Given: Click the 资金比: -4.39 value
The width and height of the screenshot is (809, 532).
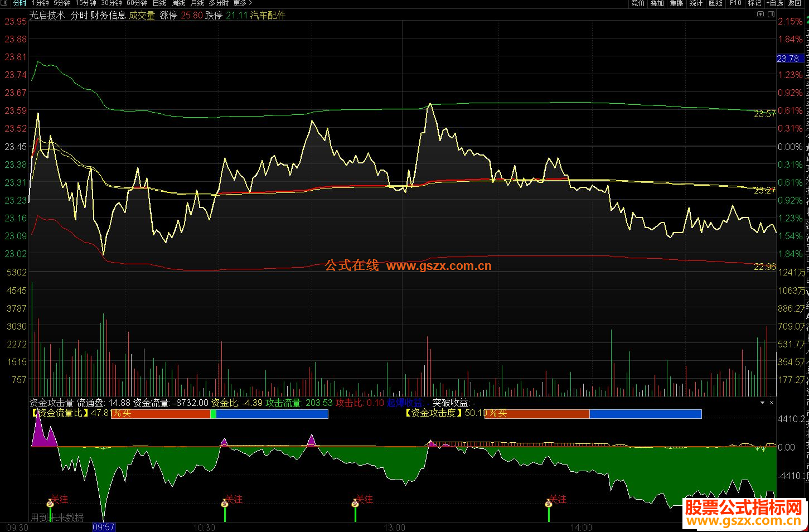Looking at the screenshot, I should [x=237, y=403].
